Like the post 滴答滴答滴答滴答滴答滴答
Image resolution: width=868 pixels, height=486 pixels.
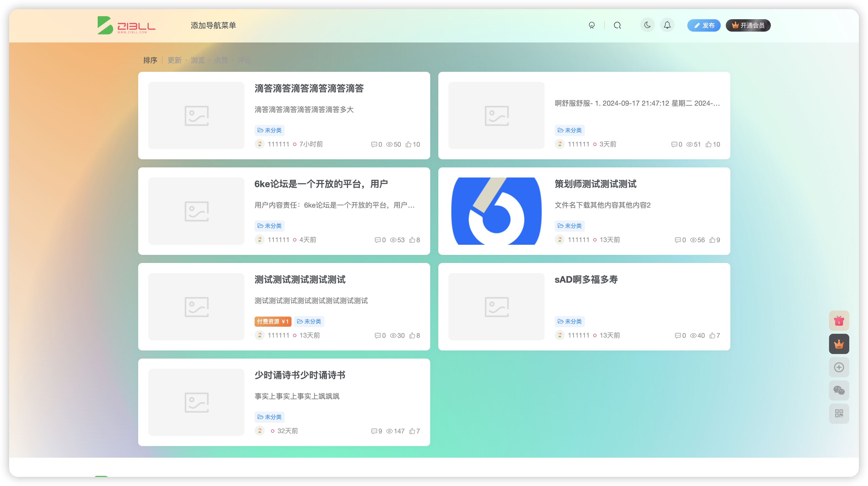coord(412,144)
